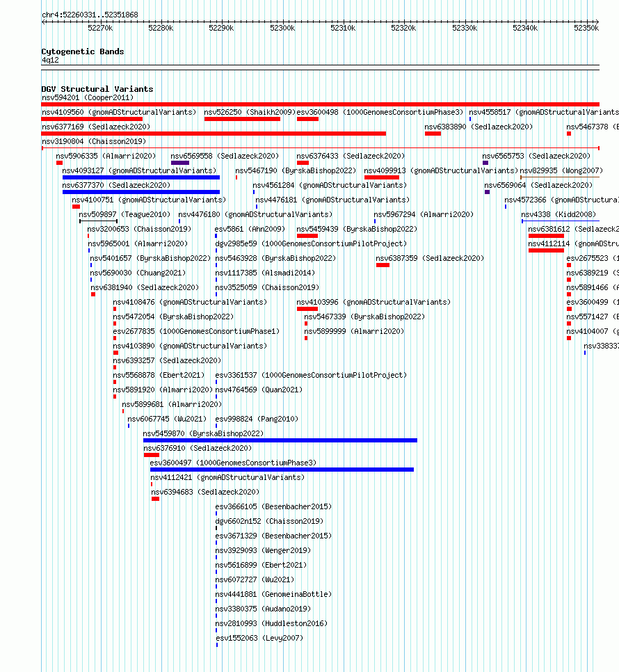Viewport: 619px width, 672px height.
Task: Select esv3666105 (Besenbacher2015) label
Action: (x=273, y=506)
